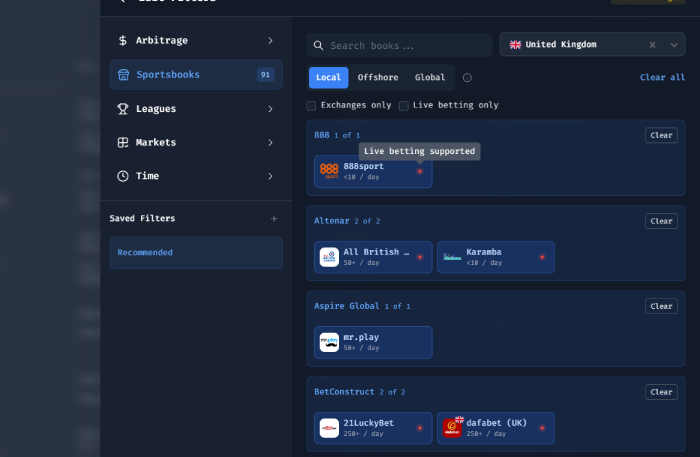The width and height of the screenshot is (700, 457).
Task: Click the live betting dot on dafabet (UK)
Action: coord(542,428)
